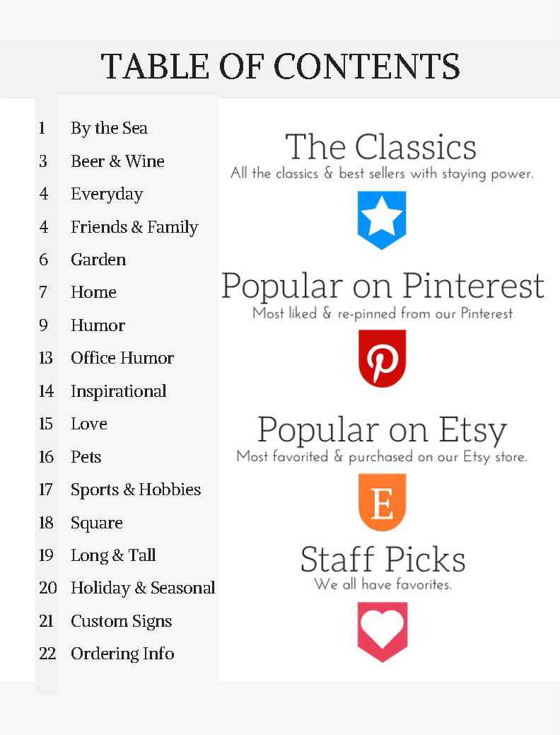Click the Popular on Pinterest heading
This screenshot has width=560, height=735.
click(x=383, y=287)
